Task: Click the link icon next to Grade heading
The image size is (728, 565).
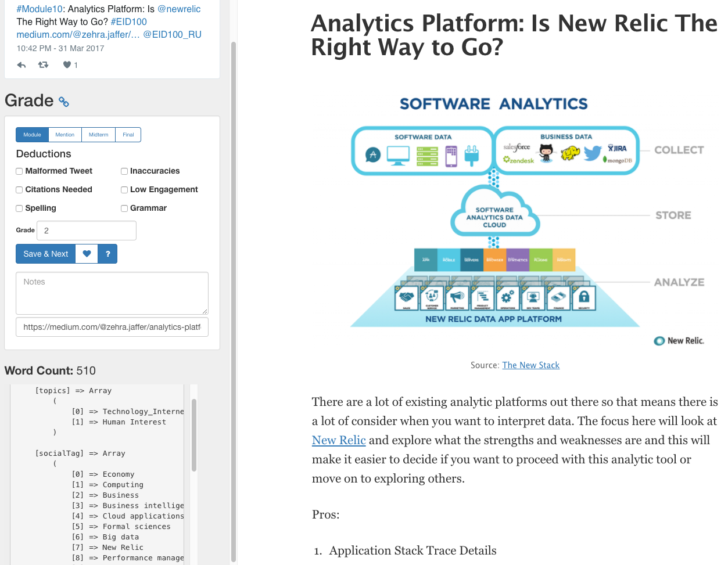Action: tap(64, 102)
